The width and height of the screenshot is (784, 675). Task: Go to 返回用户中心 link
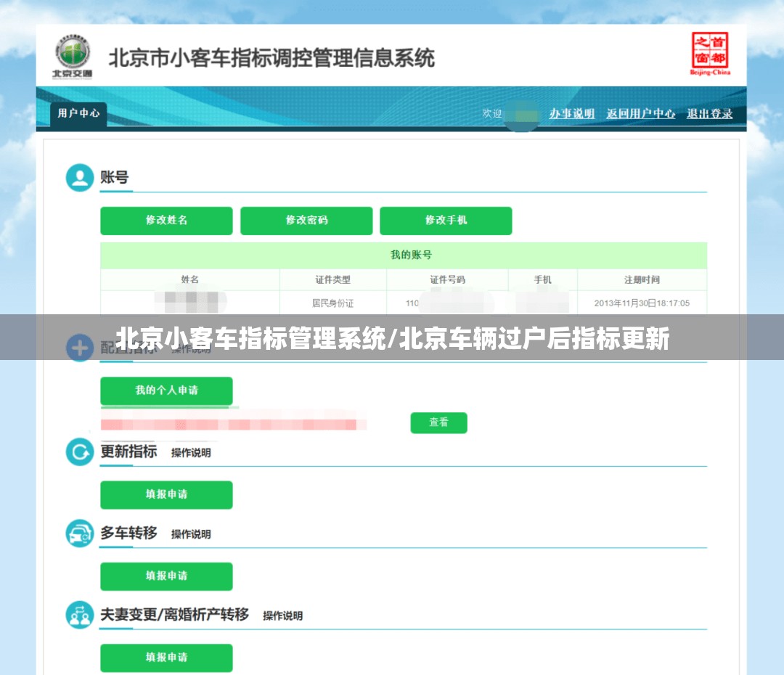tap(640, 113)
